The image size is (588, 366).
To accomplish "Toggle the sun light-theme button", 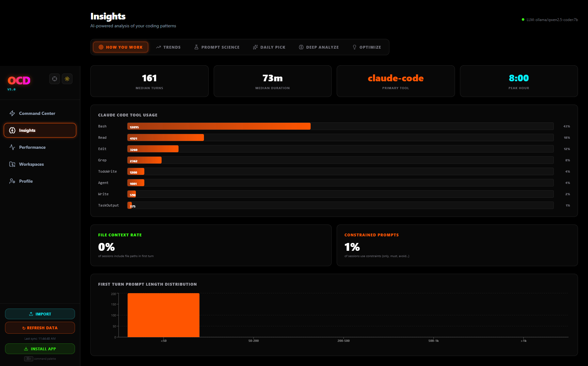I will point(67,79).
